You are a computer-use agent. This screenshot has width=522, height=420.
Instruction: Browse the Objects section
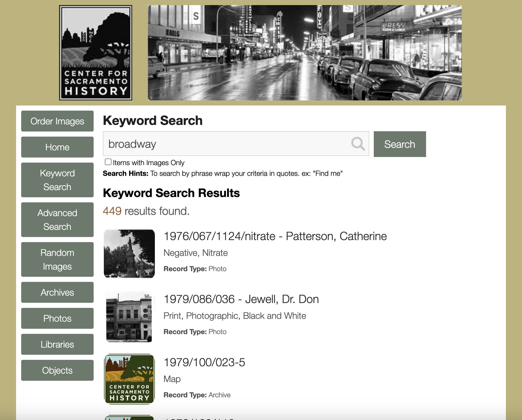57,370
